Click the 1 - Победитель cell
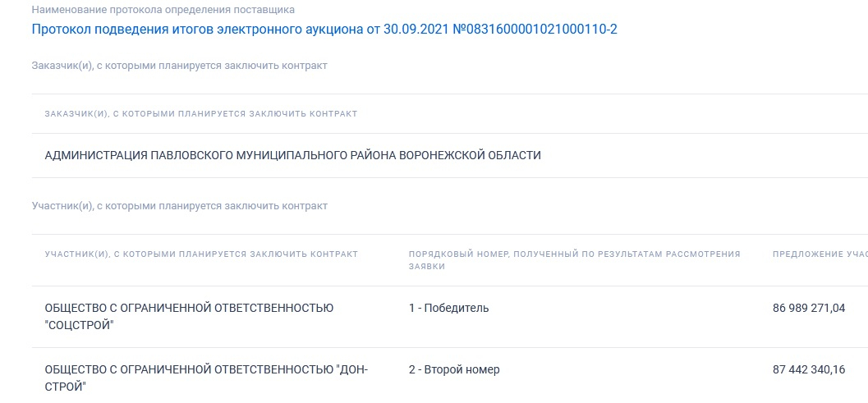This screenshot has width=868, height=403. coord(449,308)
